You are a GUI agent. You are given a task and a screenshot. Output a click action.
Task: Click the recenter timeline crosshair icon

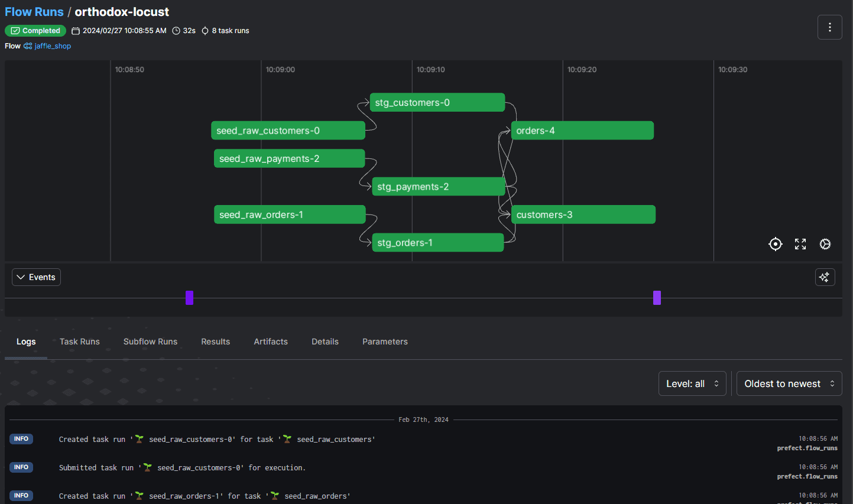[775, 244]
